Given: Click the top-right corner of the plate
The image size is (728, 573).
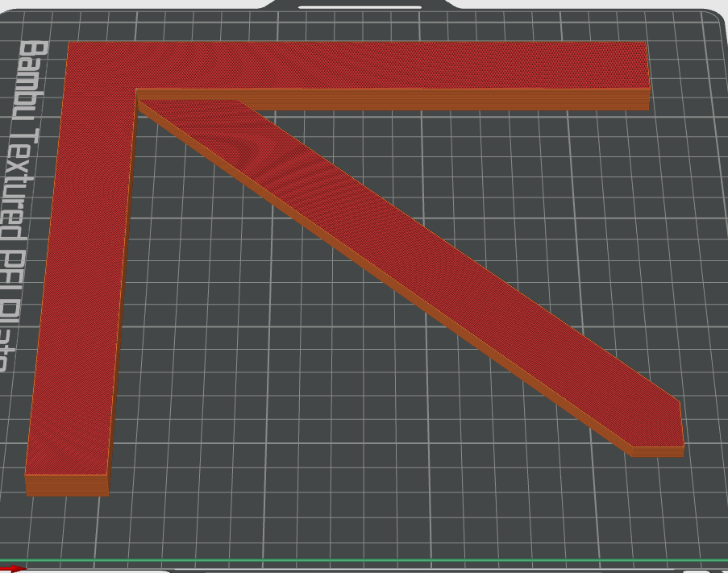Looking at the screenshot, I should pyautogui.click(x=709, y=16).
